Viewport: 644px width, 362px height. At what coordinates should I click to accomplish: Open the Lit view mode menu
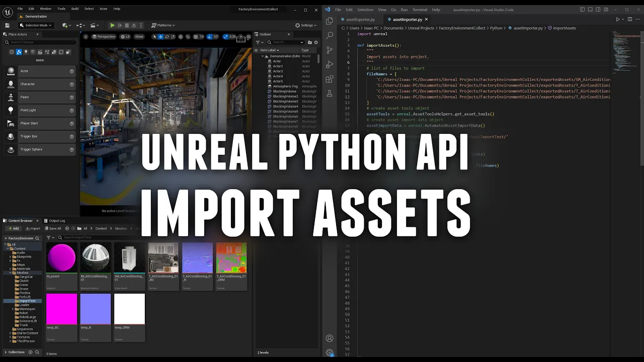pyautogui.click(x=125, y=37)
